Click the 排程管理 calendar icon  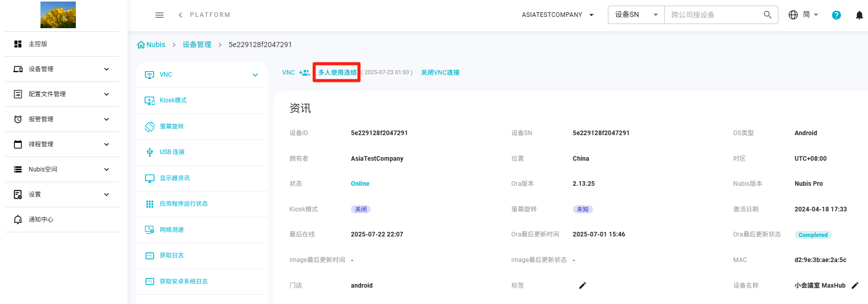point(18,144)
